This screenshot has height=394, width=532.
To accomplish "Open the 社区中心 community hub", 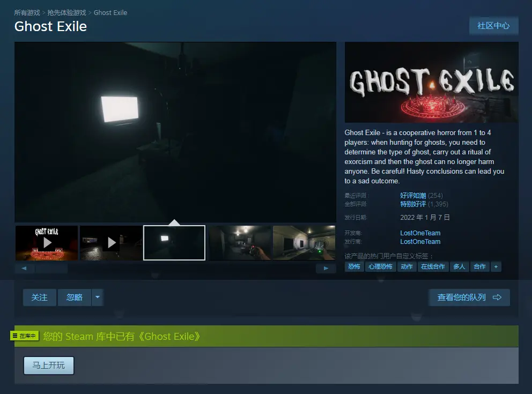I will (x=493, y=26).
